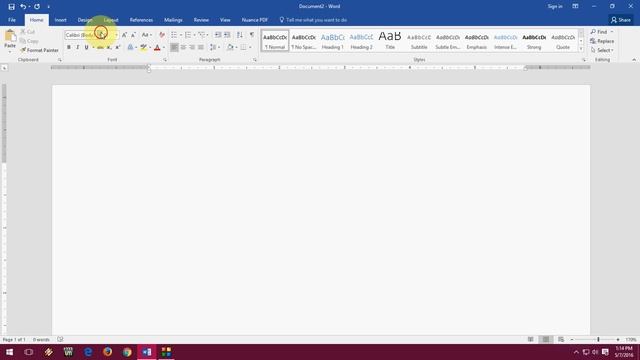Launch Firefox from the taskbar
This screenshot has height=360, width=640.
click(x=107, y=352)
